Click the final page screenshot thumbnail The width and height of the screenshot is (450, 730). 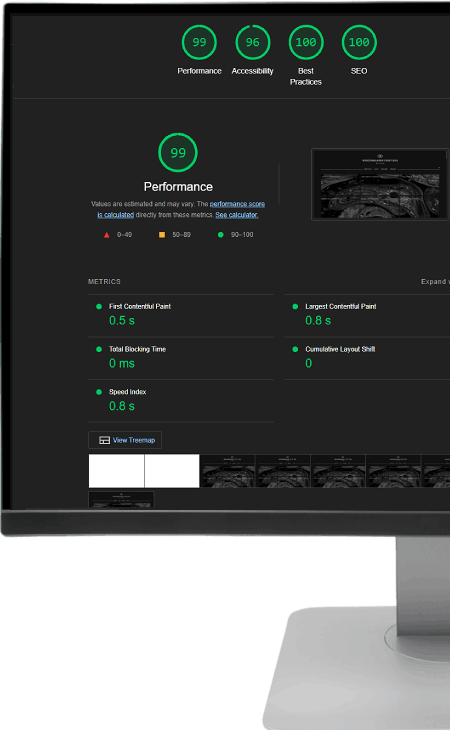380,184
